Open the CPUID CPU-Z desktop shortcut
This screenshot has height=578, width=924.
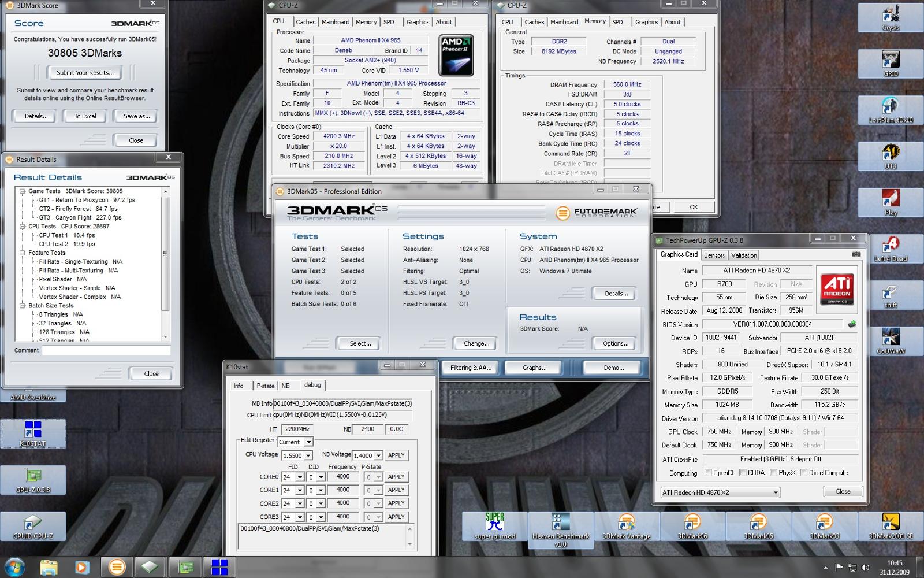point(33,527)
